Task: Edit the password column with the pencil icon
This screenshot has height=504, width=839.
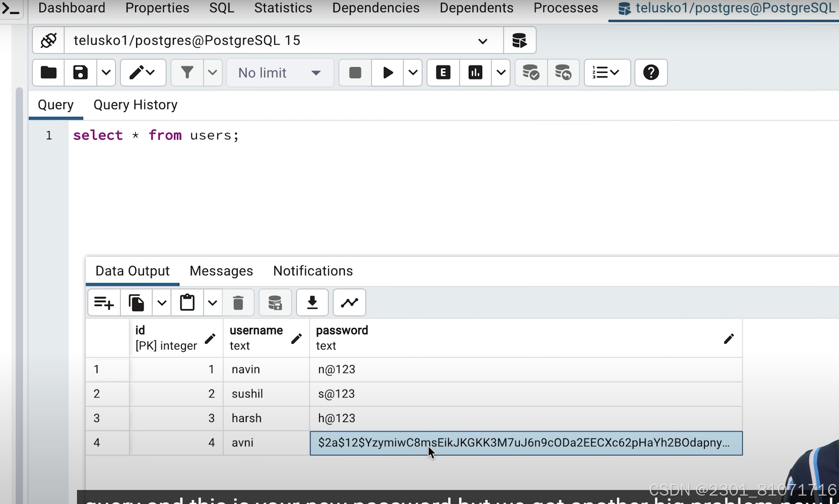Action: click(x=729, y=339)
